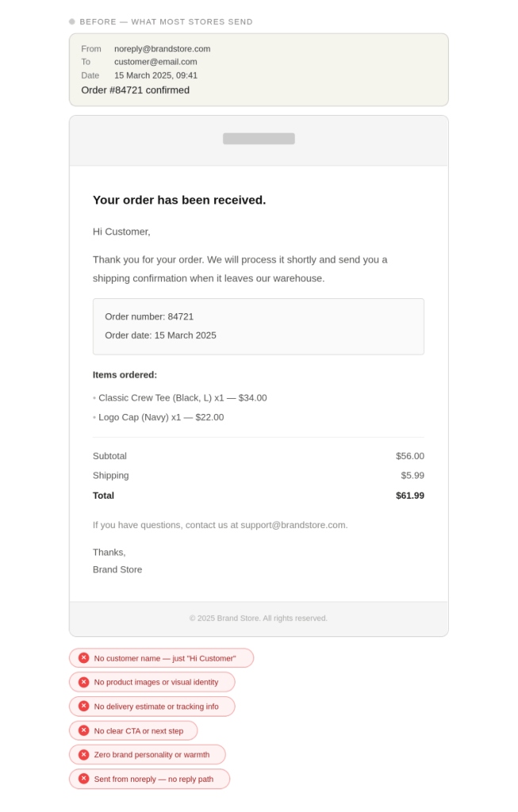Click the copyright footer text of the email
The width and height of the screenshot is (518, 812).
[259, 619]
